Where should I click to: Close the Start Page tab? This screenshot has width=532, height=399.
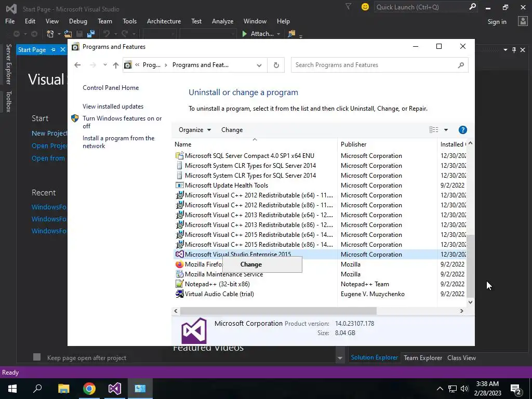(63, 49)
